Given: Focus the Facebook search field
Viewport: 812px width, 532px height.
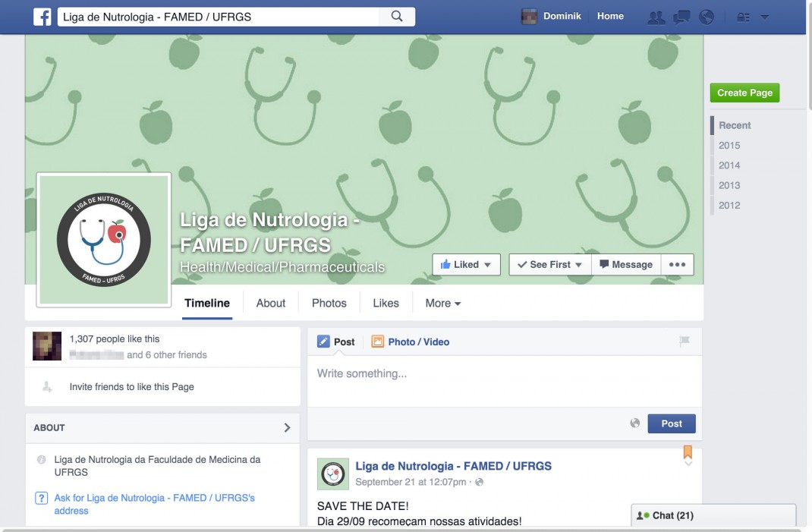Looking at the screenshot, I should (x=218, y=17).
